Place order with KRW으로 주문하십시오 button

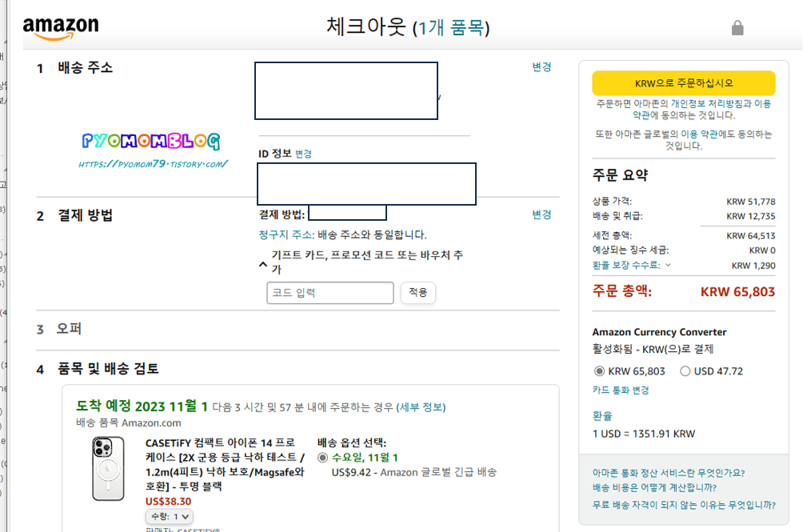684,83
